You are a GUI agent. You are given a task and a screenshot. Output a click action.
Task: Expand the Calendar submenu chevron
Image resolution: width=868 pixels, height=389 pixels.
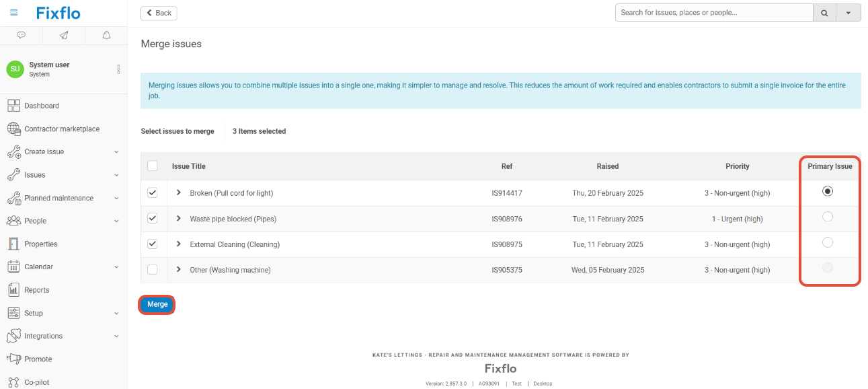coord(116,267)
